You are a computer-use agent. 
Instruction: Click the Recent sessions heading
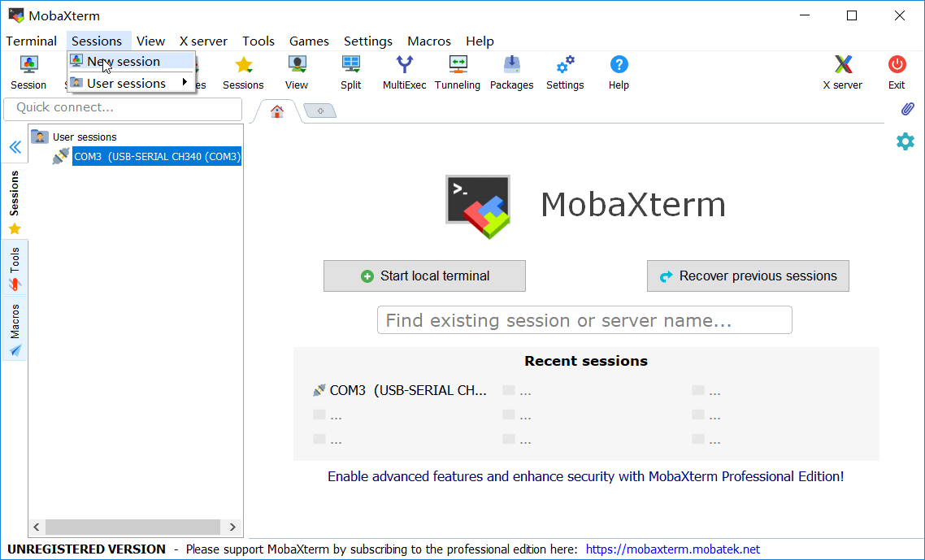[x=586, y=361]
